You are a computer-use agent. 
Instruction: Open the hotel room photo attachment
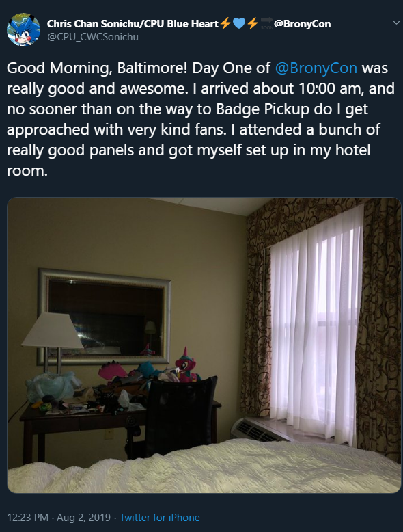(x=204, y=345)
